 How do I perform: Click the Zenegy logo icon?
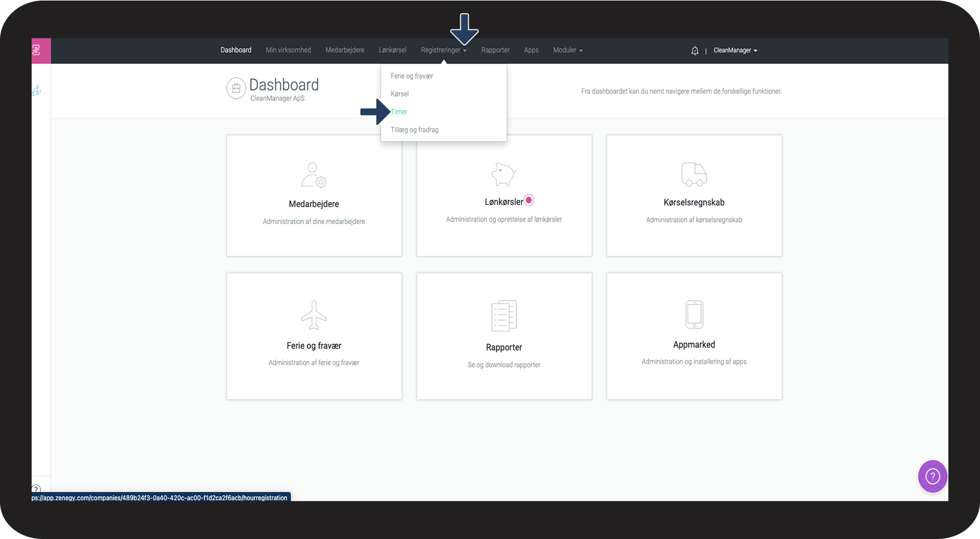click(37, 51)
